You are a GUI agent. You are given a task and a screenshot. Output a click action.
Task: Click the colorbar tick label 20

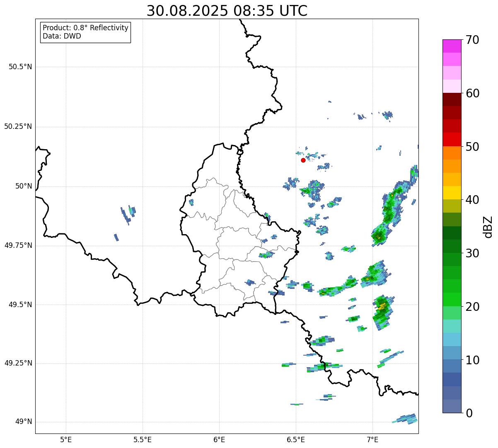coord(472,307)
